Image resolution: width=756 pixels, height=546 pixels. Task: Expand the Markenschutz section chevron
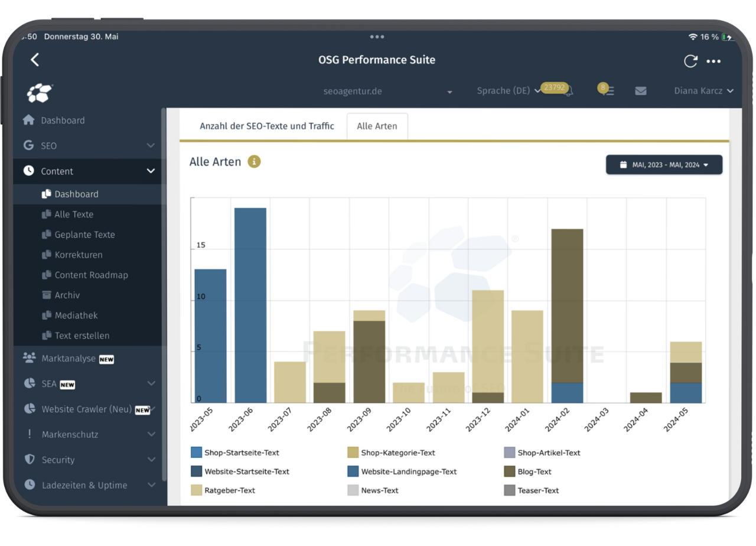[x=151, y=434]
